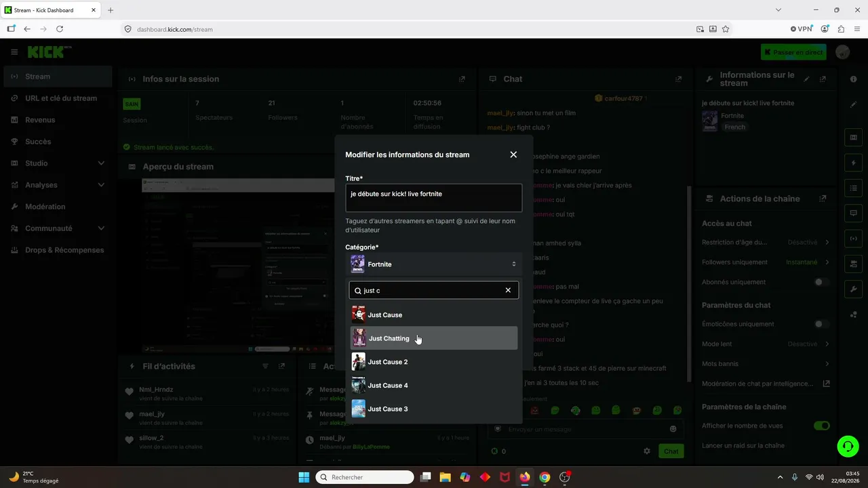Open the VPN browser button

pos(802,29)
